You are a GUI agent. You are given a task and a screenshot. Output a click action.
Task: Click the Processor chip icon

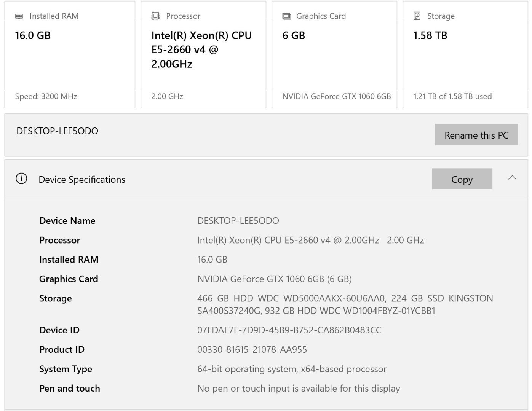(x=155, y=16)
